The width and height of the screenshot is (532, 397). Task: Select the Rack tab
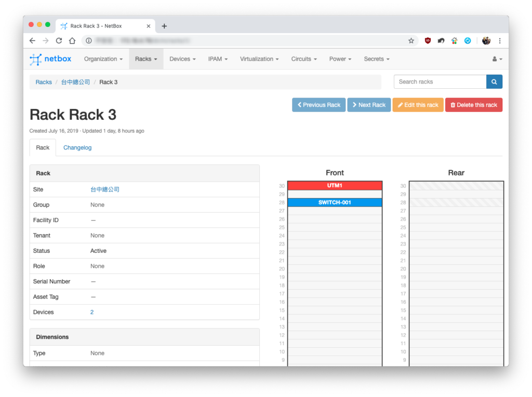[x=43, y=148]
